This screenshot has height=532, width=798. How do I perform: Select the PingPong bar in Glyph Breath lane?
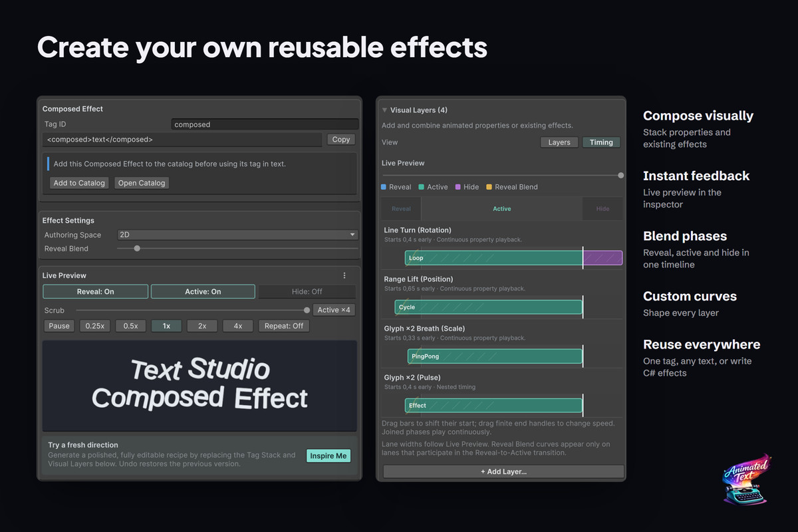click(x=495, y=356)
